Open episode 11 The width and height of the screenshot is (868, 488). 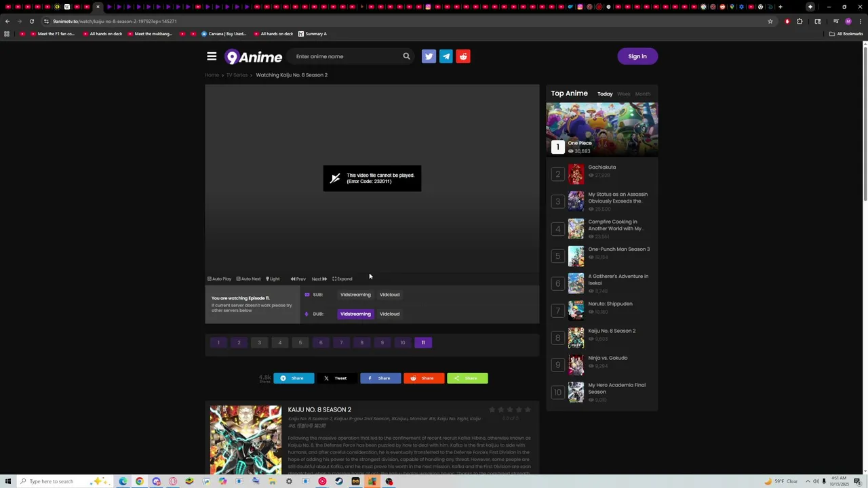pos(423,342)
